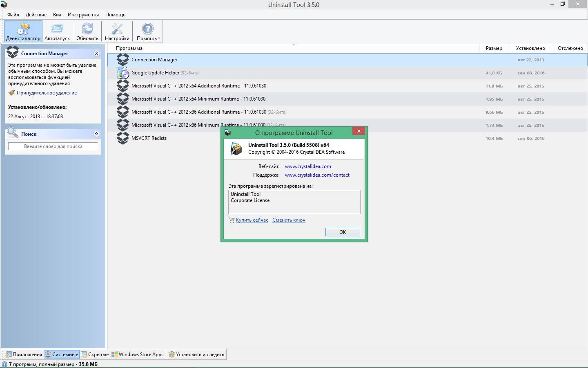
Task: Click the Uninstall Tool logo in about dialog
Action: point(236,148)
